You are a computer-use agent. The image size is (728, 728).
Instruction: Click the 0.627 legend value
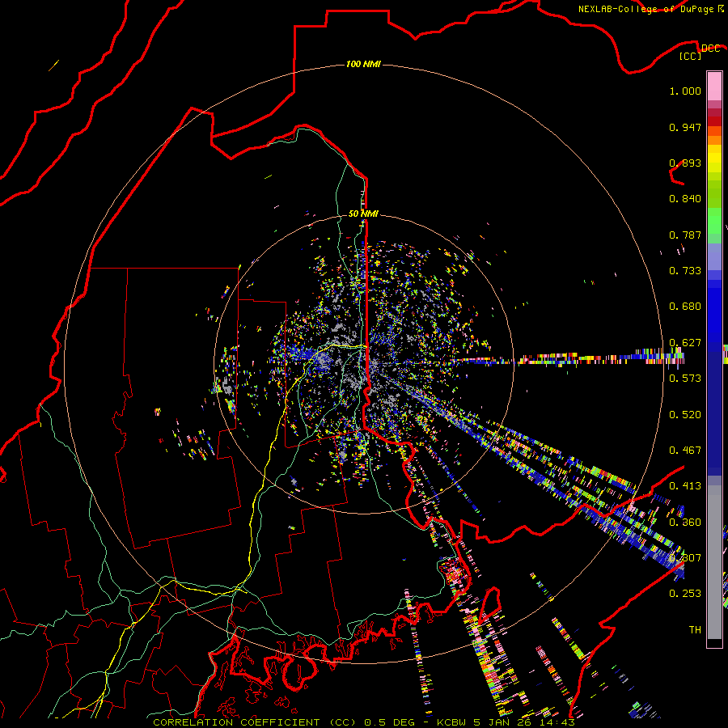tap(685, 343)
